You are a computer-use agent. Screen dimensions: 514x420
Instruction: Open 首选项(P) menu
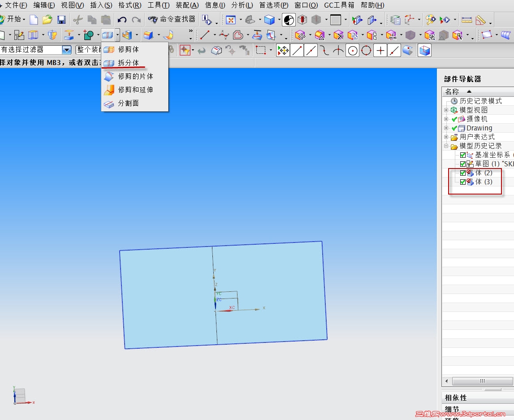coord(274,5)
